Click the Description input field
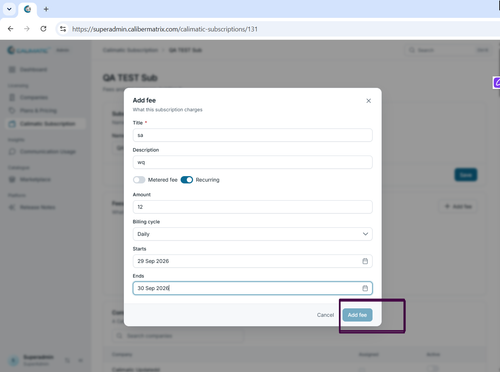 point(252,162)
